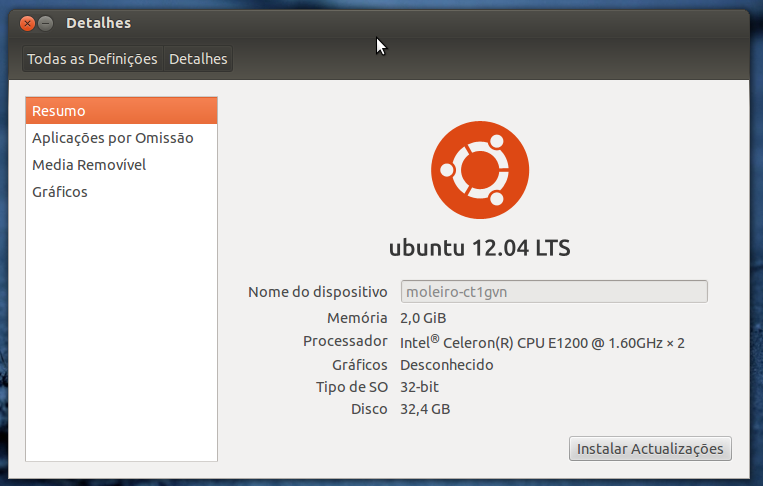
Task: Click the Processador label
Action: pyautogui.click(x=345, y=341)
